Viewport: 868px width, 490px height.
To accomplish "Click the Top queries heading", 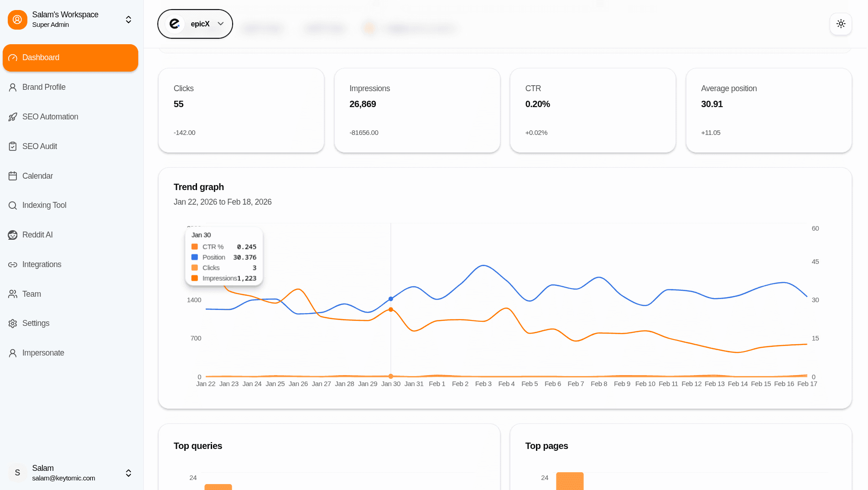I will coord(198,446).
